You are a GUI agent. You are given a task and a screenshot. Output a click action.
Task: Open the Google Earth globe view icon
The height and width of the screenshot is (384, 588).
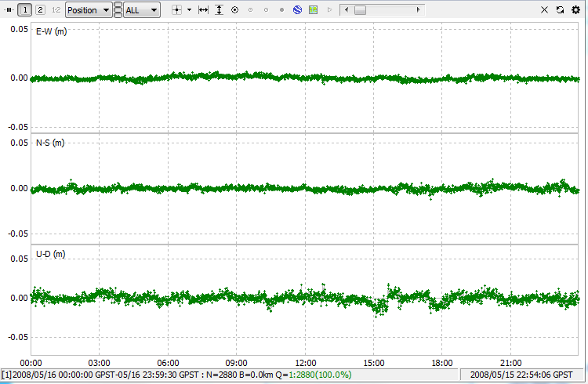(298, 10)
